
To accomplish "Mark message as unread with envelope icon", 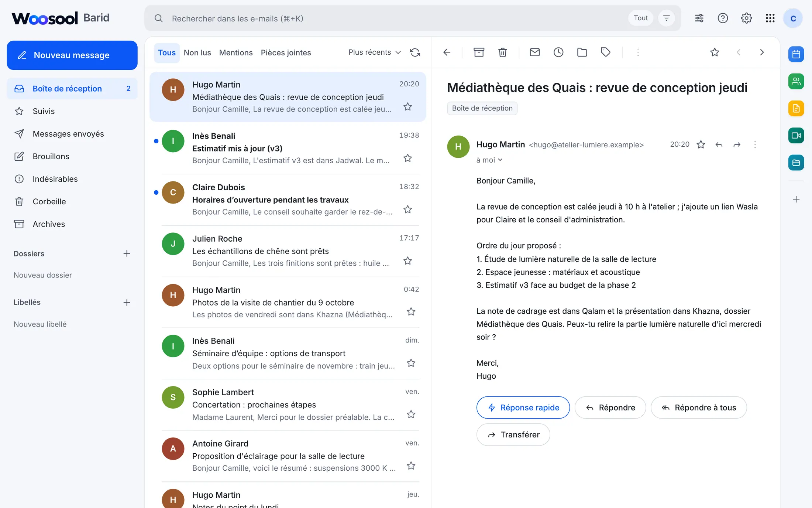I will pos(534,52).
